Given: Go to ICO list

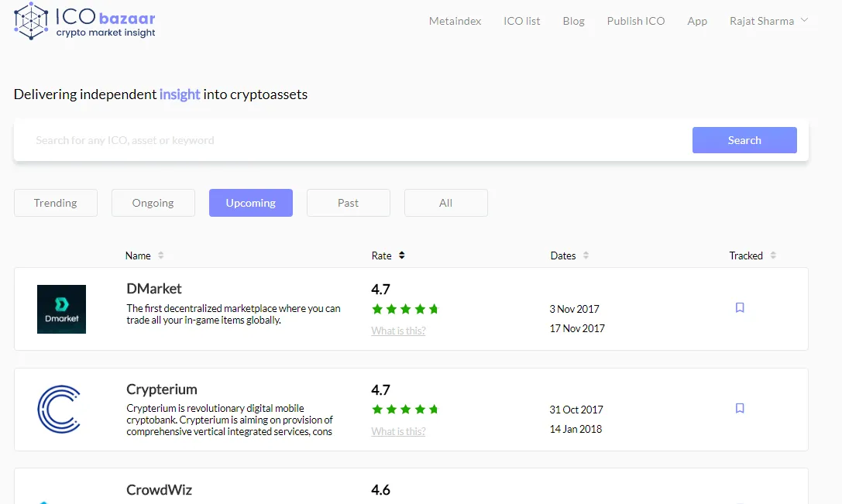Looking at the screenshot, I should (x=521, y=21).
